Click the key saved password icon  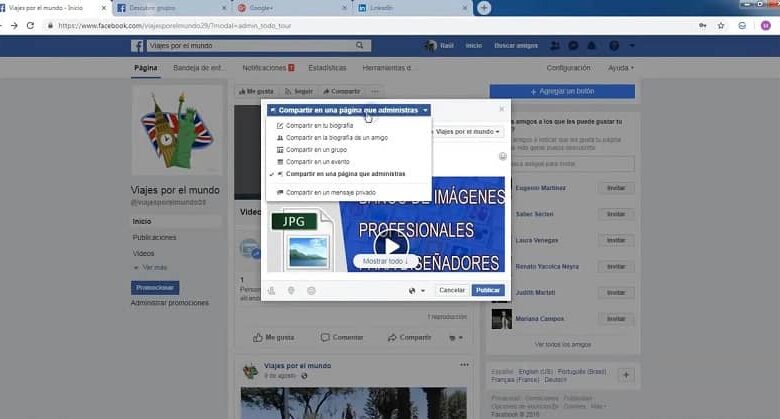[x=702, y=26]
